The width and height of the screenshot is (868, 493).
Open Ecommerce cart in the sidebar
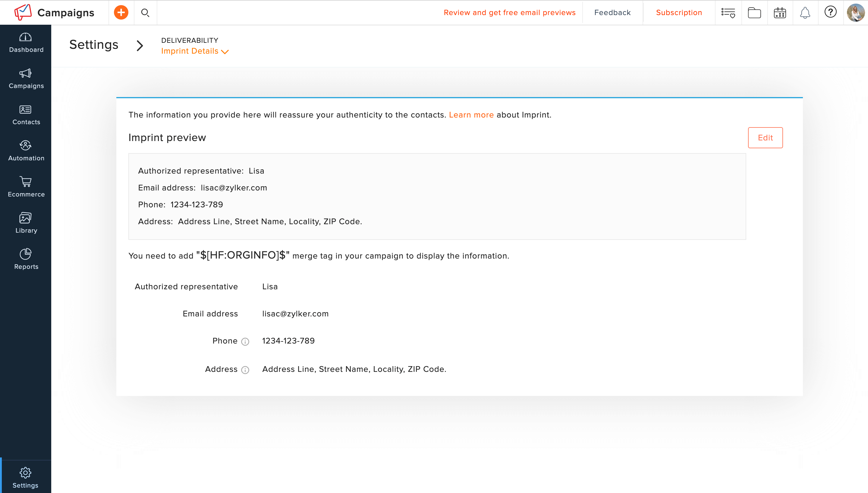point(26,187)
